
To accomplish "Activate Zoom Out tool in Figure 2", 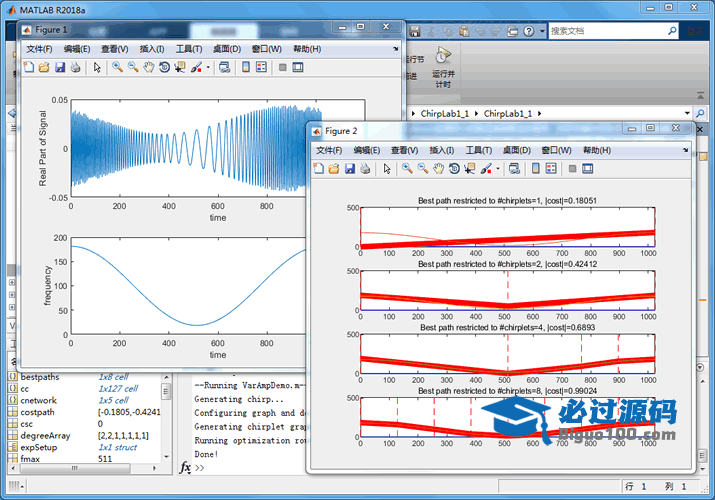I will click(x=423, y=169).
